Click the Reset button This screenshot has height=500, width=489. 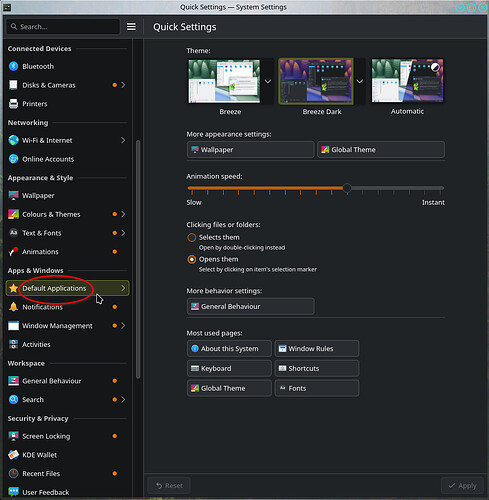point(169,486)
